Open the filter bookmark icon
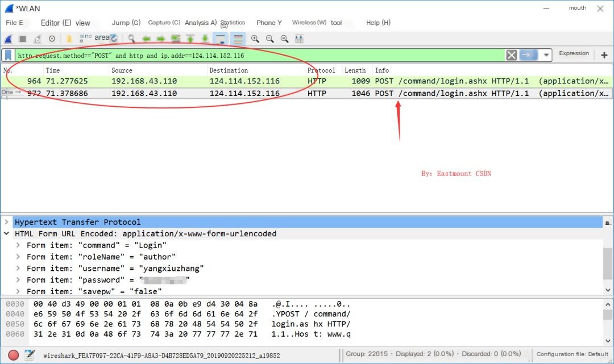Viewport: 614px width, 364px height. pyautogui.click(x=9, y=55)
